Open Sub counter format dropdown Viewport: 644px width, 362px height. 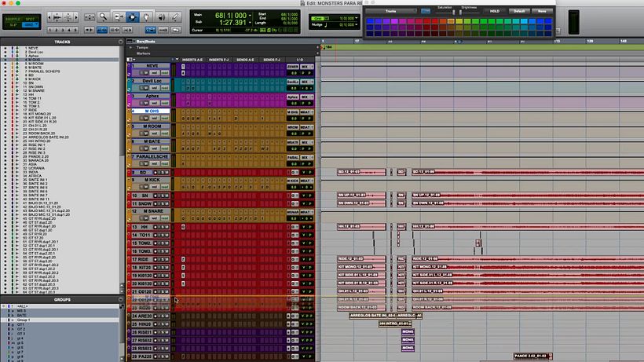click(250, 23)
